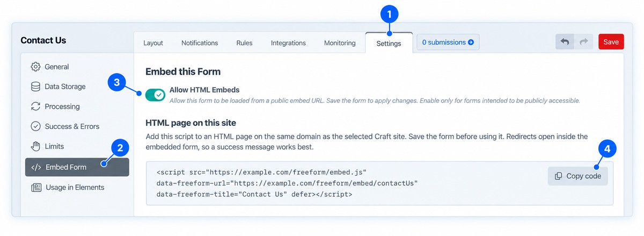Open the Monitoring tab
This screenshot has height=236, width=644.
pos(340,43)
